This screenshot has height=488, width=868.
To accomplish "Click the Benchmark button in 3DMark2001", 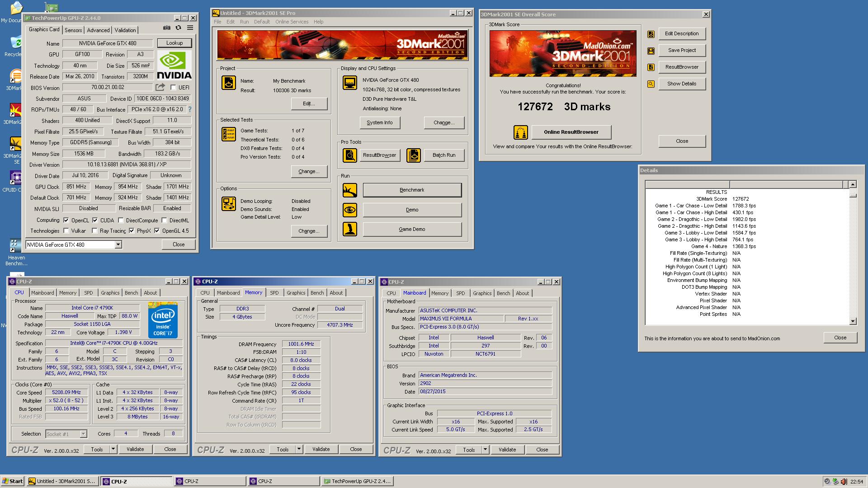I will coord(412,190).
